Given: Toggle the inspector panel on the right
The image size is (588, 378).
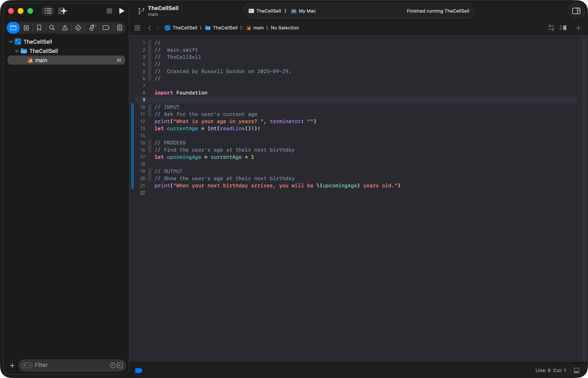Looking at the screenshot, I should tap(576, 11).
